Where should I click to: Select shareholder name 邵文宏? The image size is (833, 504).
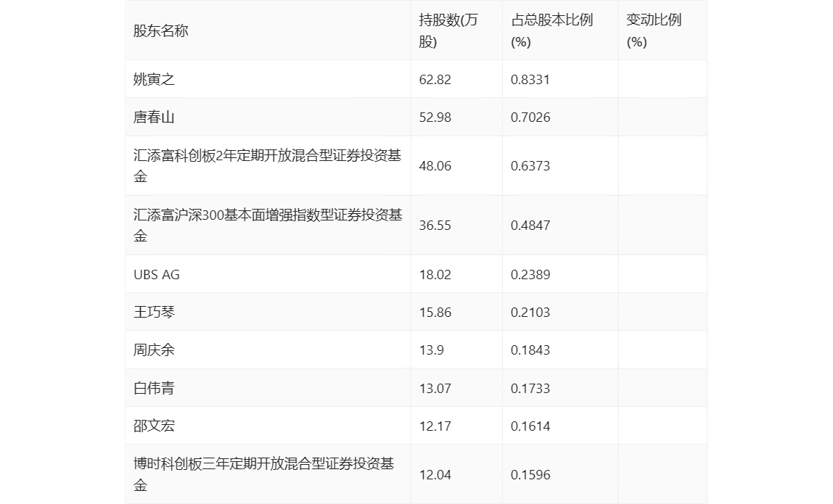(x=154, y=426)
